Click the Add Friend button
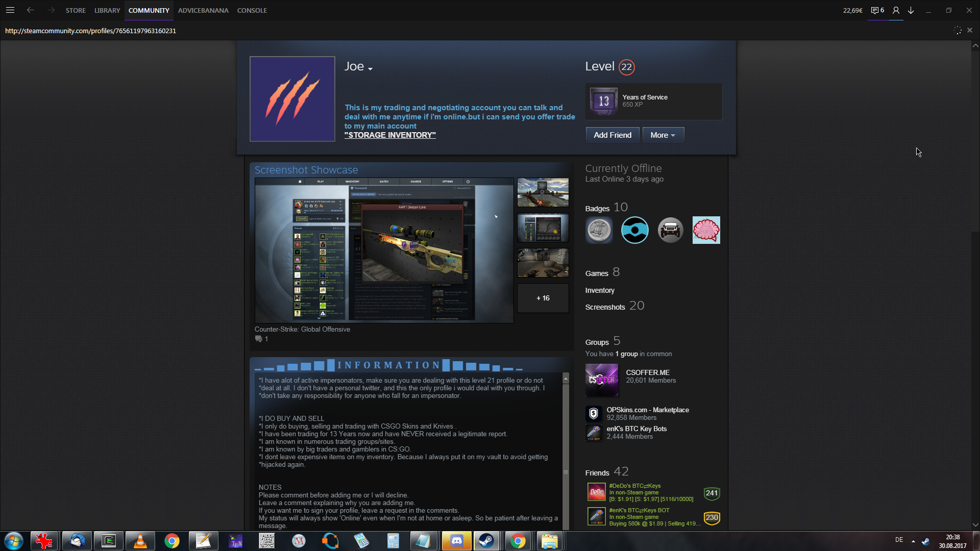The height and width of the screenshot is (551, 980). [612, 135]
